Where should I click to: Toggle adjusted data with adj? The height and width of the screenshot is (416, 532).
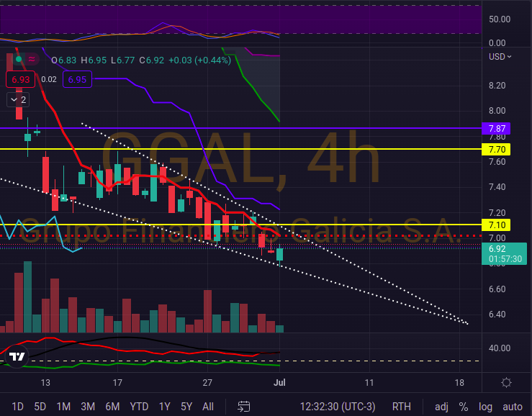pyautogui.click(x=441, y=406)
